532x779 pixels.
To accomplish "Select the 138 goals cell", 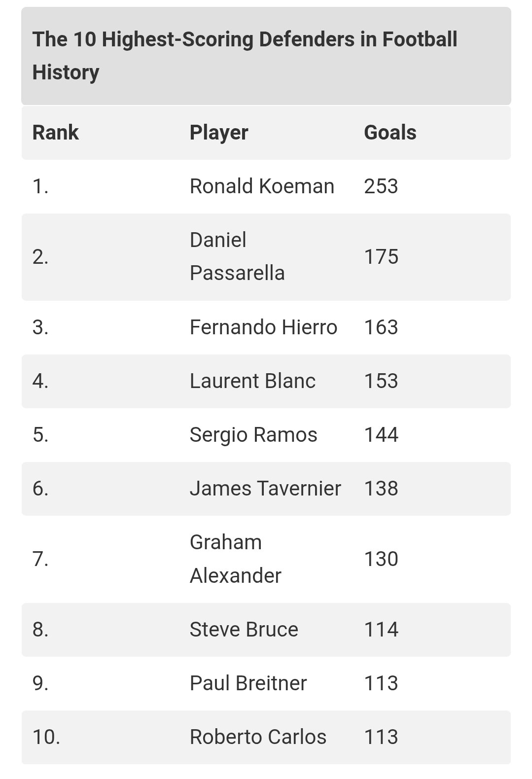I will [381, 489].
